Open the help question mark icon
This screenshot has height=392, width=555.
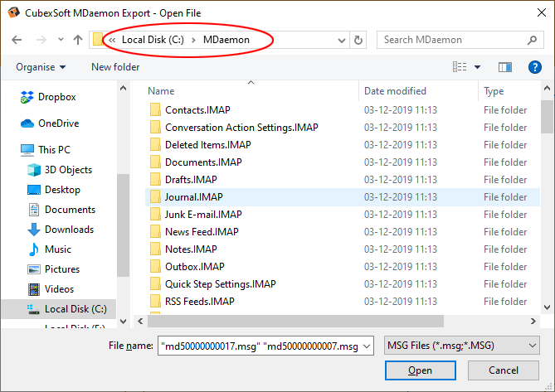click(x=533, y=67)
